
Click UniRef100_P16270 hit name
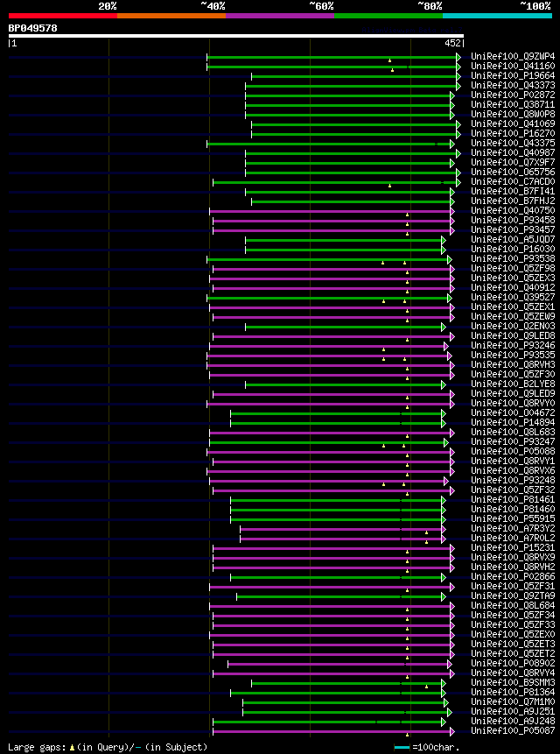513,133
